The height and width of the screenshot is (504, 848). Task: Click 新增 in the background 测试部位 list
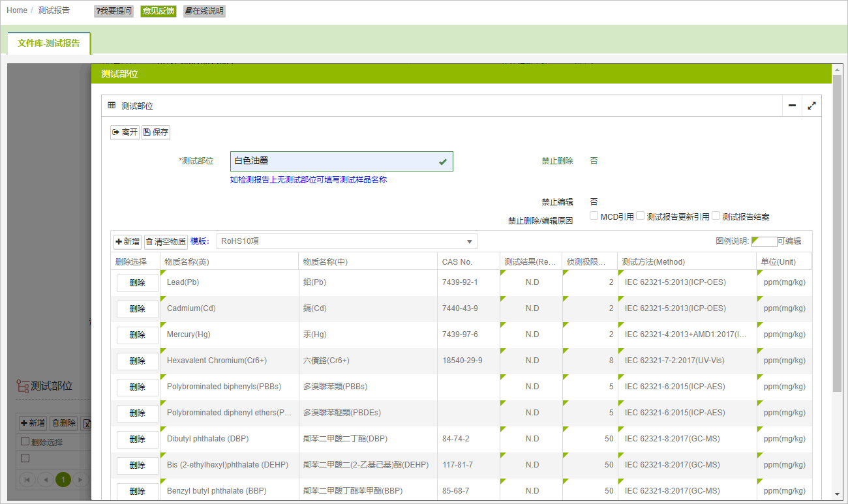[32, 423]
